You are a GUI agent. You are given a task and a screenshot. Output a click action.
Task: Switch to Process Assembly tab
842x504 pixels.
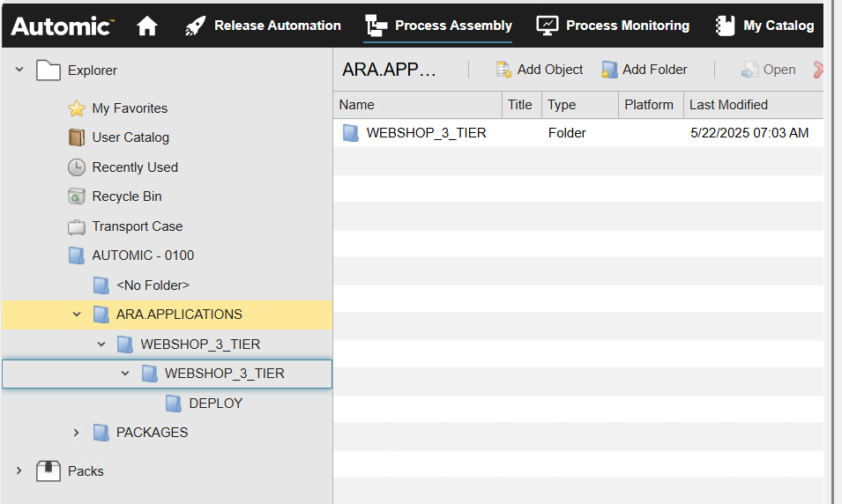coord(438,26)
